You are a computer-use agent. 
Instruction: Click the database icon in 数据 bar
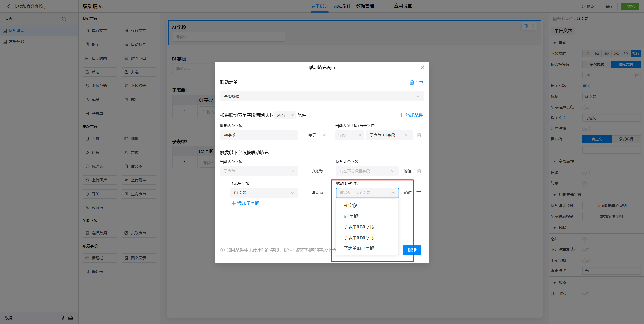coord(62,318)
